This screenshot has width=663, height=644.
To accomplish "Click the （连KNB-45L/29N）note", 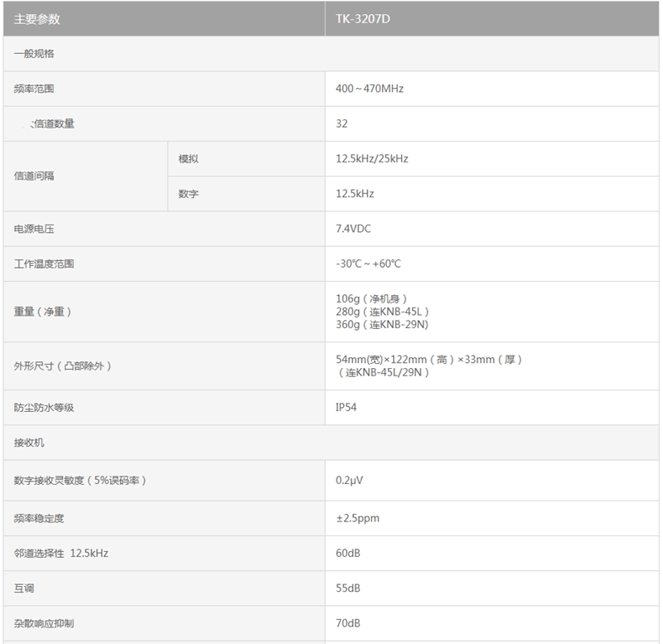I will point(383,372).
